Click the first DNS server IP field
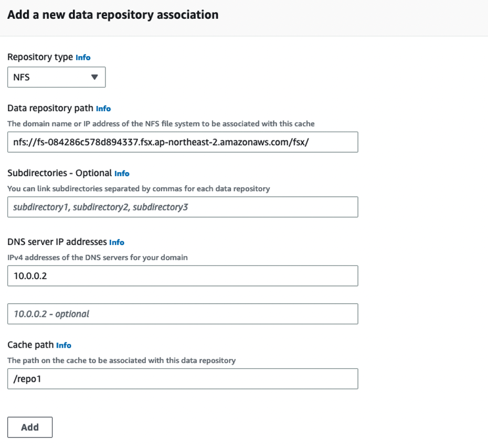Viewport: 488px width, 448px height. 183,276
